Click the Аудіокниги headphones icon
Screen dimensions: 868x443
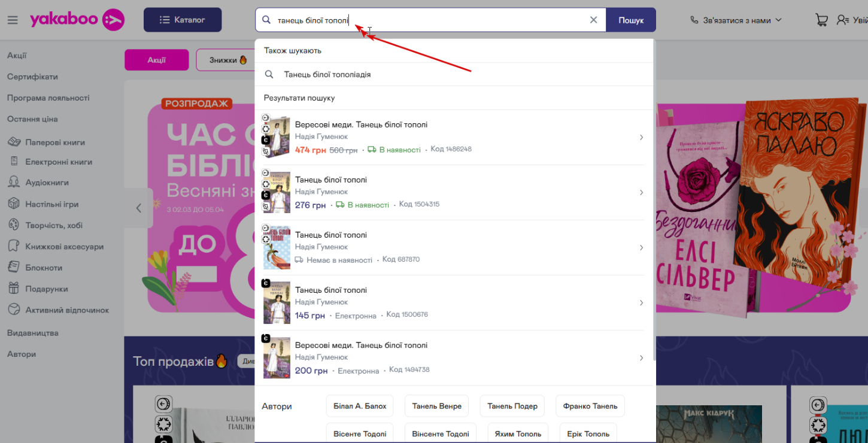coord(14,183)
